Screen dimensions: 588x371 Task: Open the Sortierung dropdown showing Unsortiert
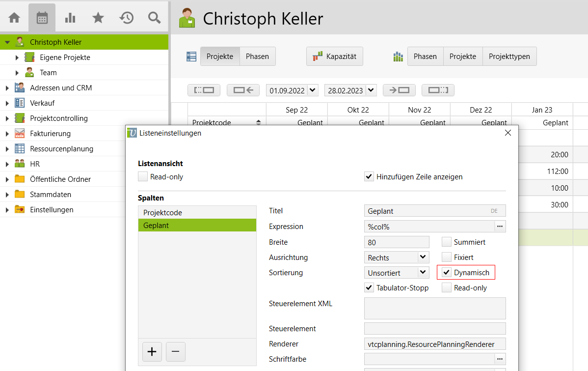pyautogui.click(x=423, y=272)
